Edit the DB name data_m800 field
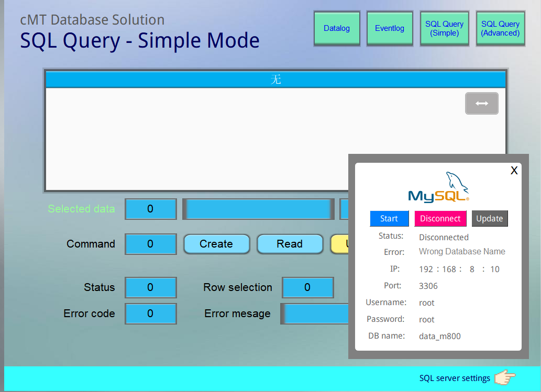Image resolution: width=541 pixels, height=392 pixels. (440, 337)
